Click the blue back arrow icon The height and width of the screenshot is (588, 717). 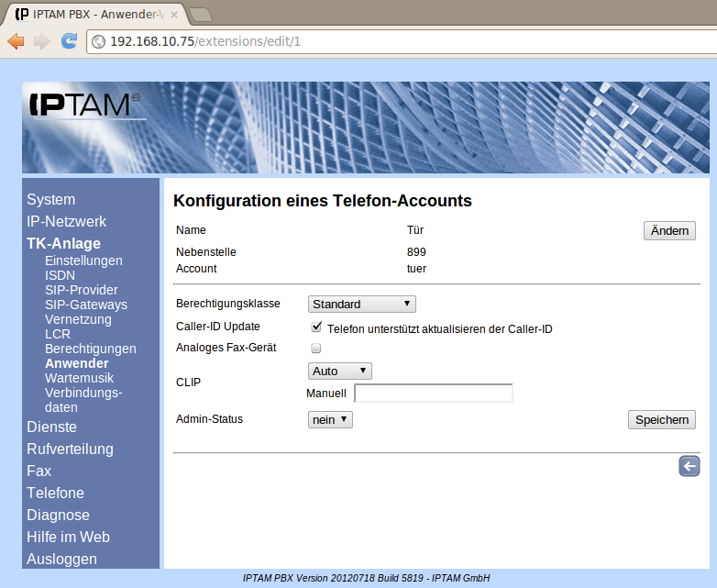click(689, 466)
